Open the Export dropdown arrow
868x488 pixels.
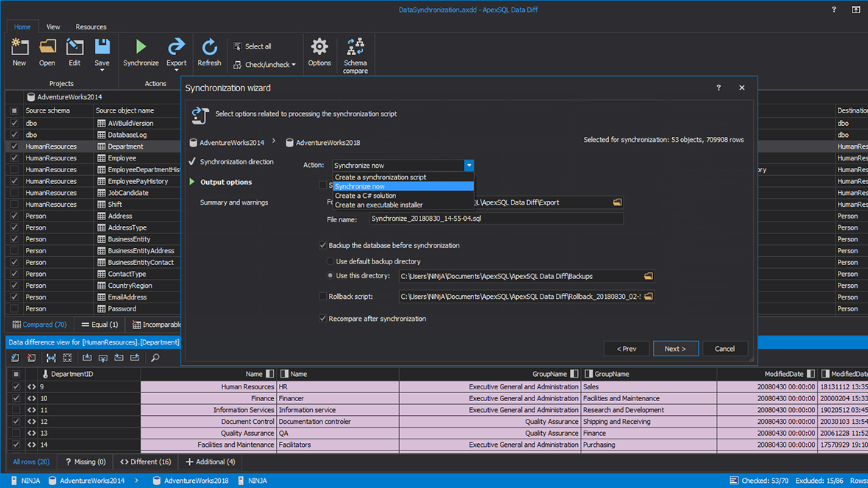(176, 70)
